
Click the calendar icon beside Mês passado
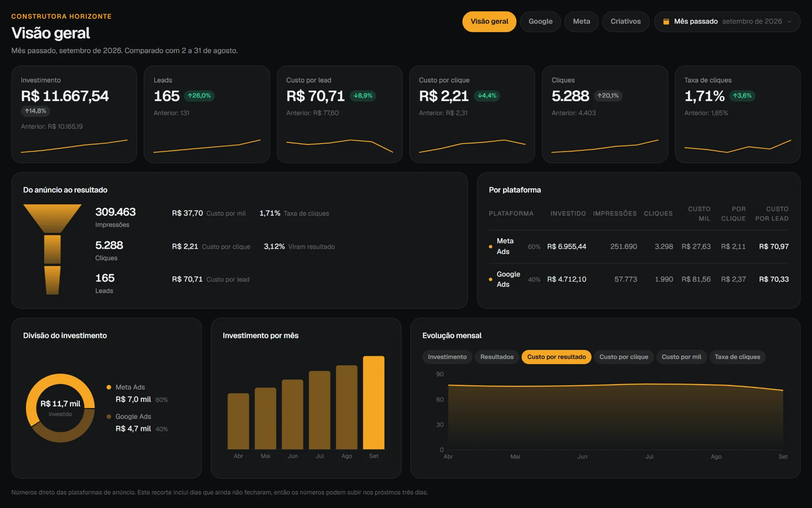[x=666, y=22]
